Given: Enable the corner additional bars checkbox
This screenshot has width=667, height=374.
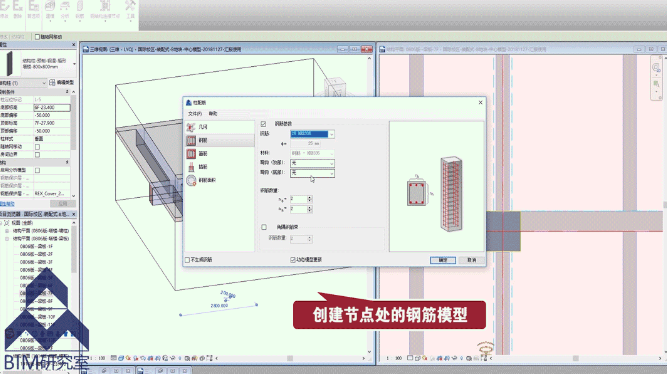Looking at the screenshot, I should [x=264, y=227].
